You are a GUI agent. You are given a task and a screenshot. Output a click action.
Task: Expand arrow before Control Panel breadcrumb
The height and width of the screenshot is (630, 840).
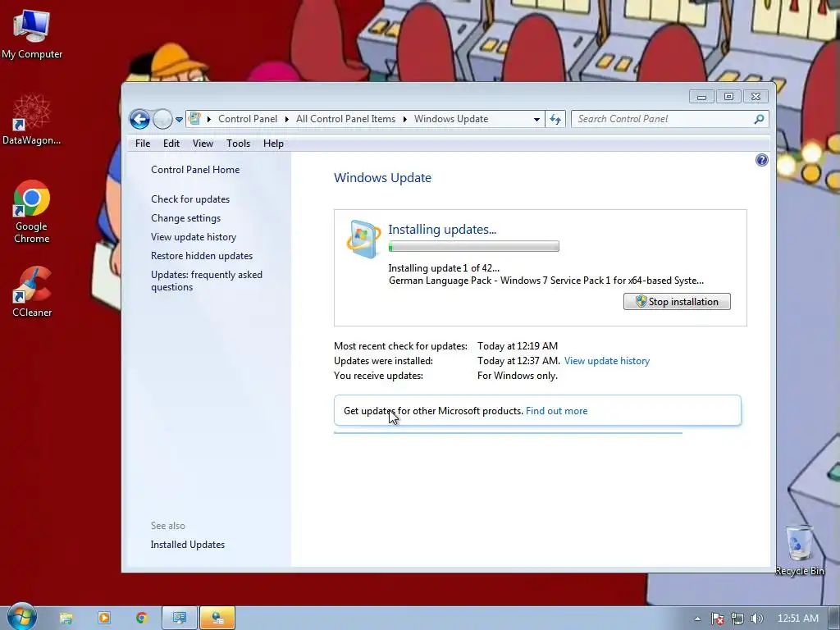pos(209,119)
